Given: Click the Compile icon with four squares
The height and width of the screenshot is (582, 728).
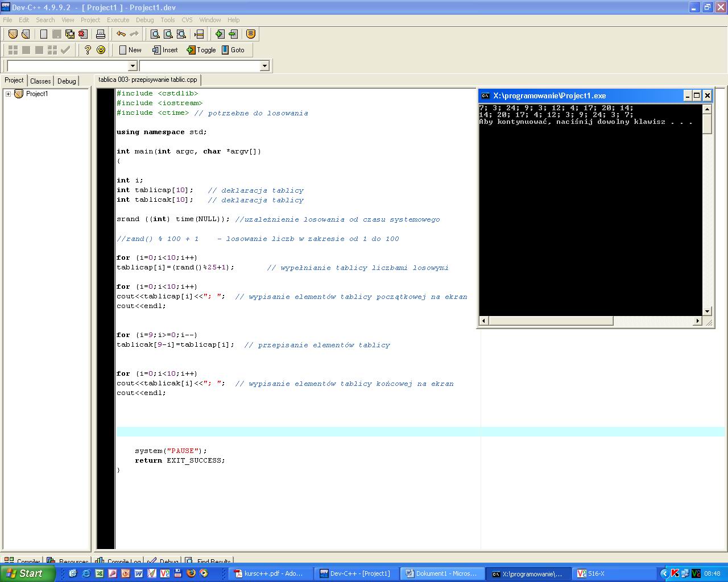Looking at the screenshot, I should click(x=13, y=50).
